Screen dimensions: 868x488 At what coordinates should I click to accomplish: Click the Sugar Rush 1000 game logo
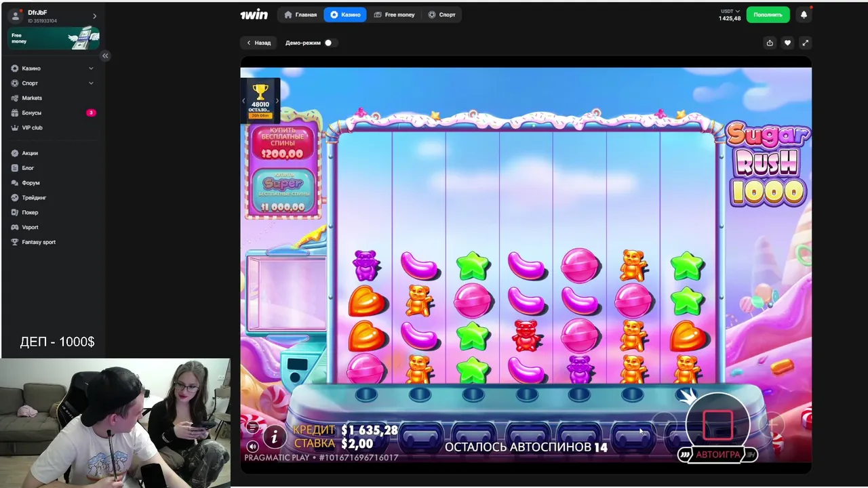point(768,165)
